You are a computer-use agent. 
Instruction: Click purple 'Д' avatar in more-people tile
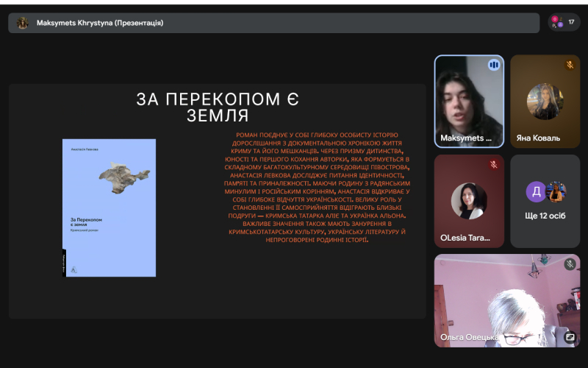tap(535, 192)
